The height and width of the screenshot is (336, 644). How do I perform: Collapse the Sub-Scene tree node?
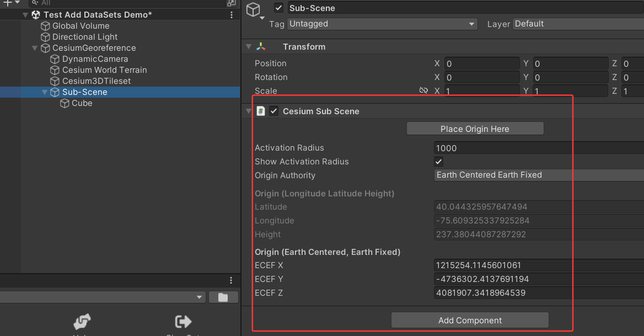pyautogui.click(x=45, y=93)
